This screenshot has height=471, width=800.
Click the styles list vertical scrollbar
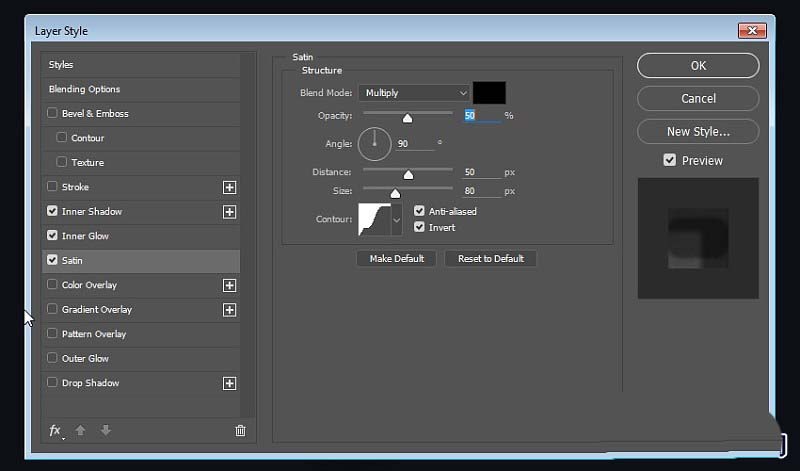247,235
